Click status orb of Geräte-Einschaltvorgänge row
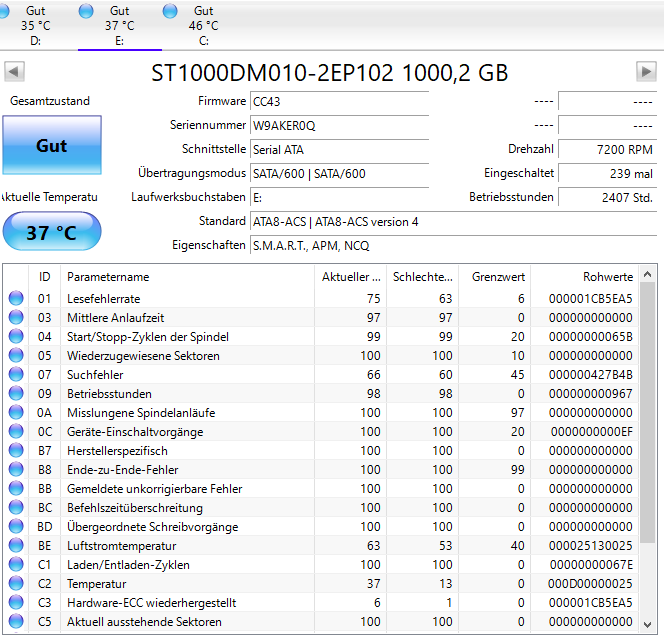This screenshot has height=640, width=664. click(x=16, y=431)
